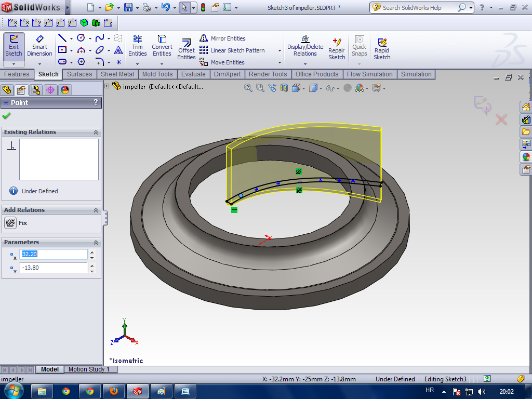Confirm the point with green checkmark
This screenshot has width=532, height=399.
coord(6,116)
